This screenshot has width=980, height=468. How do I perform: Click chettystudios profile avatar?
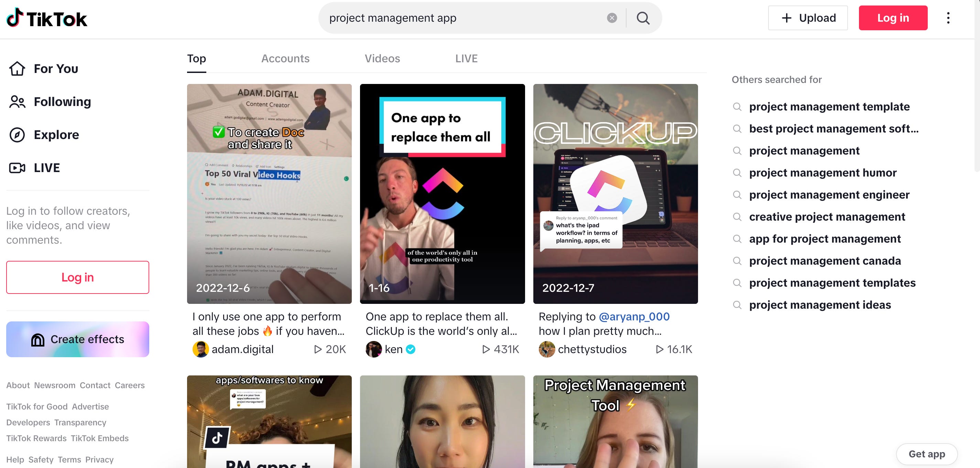547,349
